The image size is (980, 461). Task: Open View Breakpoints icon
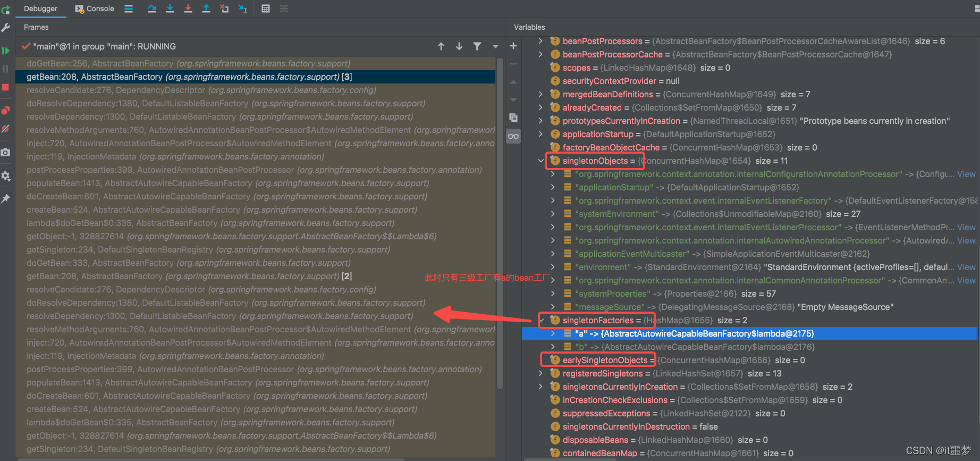coord(6,111)
